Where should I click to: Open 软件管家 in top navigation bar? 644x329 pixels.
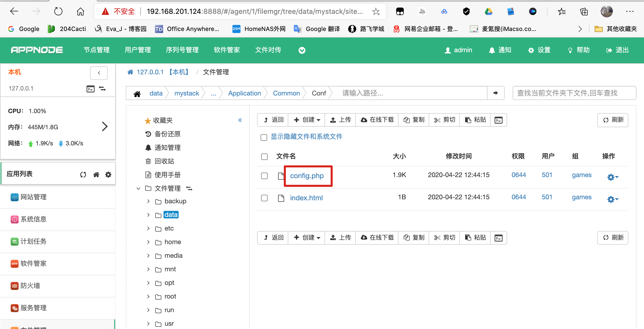click(x=227, y=50)
